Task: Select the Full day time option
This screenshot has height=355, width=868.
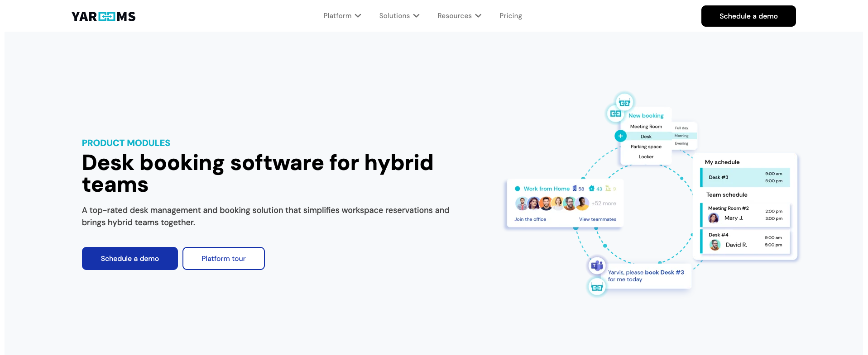Action: tap(681, 128)
